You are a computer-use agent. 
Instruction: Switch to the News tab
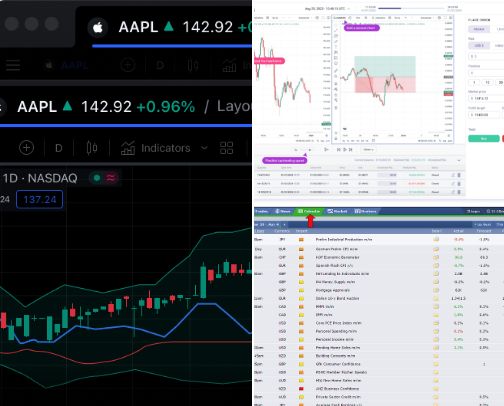click(283, 211)
